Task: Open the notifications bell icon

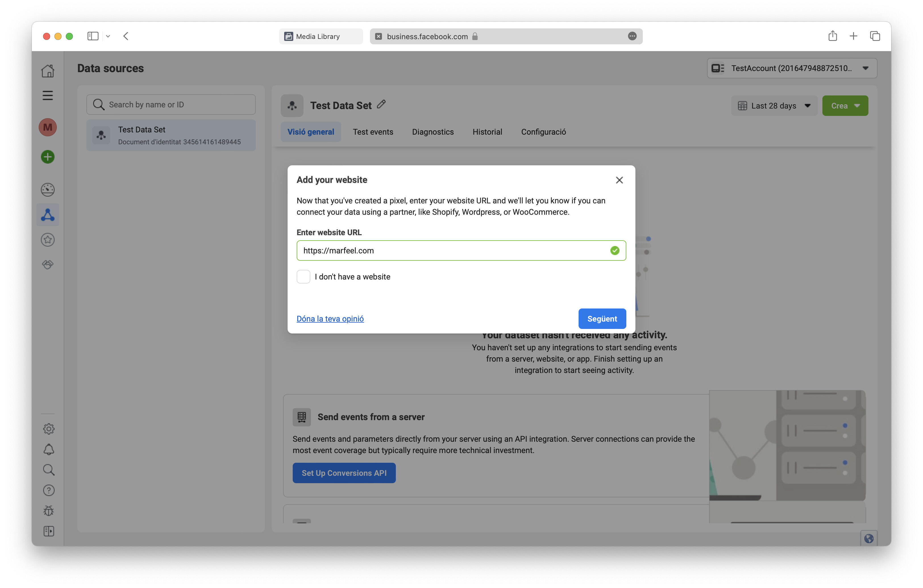Action: (48, 449)
